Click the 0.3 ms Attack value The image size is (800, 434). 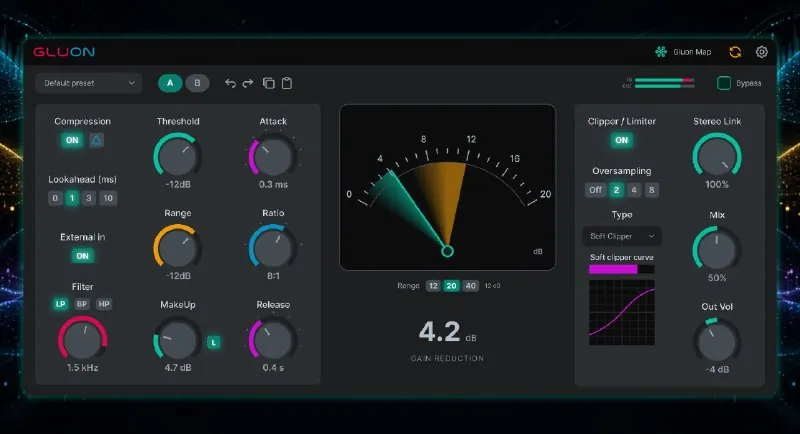click(x=273, y=184)
